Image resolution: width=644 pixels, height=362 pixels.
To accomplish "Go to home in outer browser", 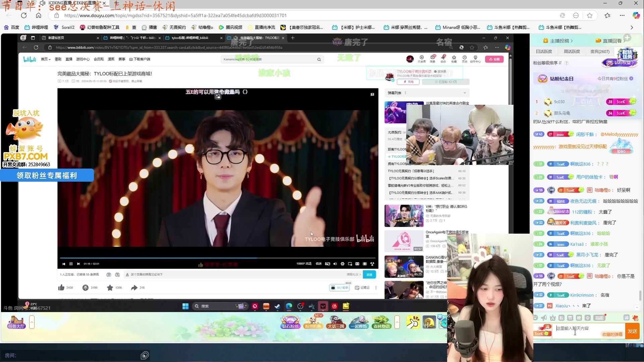I will click(39, 15).
